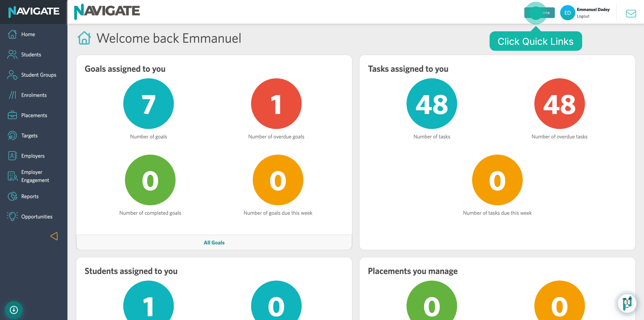Click the Opportunities lightbulb icon
The height and width of the screenshot is (320, 644).
(x=12, y=217)
